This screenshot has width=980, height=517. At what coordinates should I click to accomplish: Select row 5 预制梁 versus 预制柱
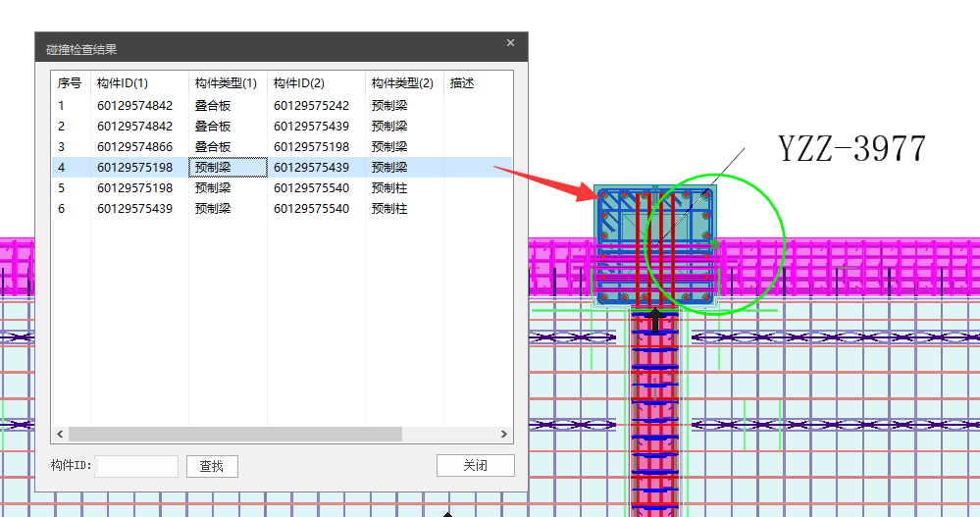134,188
